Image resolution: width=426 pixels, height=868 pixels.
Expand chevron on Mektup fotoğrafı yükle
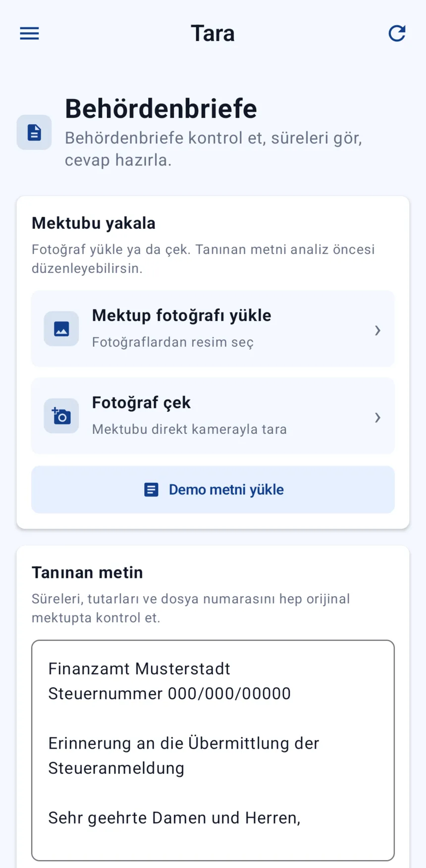(377, 330)
